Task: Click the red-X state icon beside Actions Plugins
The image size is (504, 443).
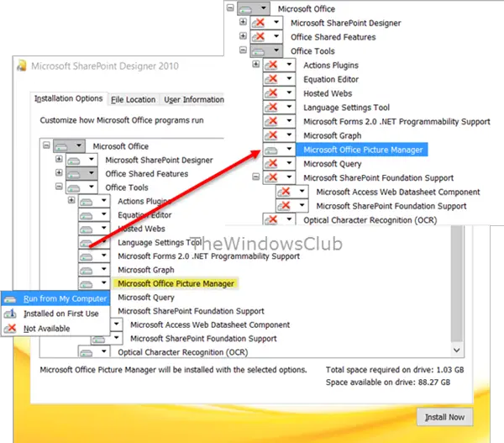Action: [271, 65]
